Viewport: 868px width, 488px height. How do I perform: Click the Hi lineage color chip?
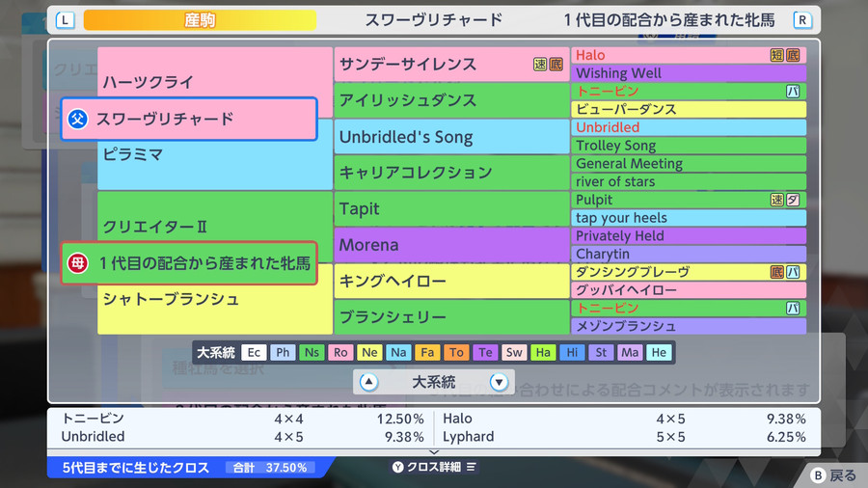(572, 352)
